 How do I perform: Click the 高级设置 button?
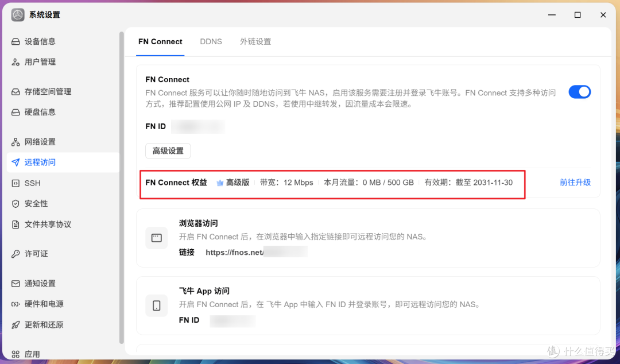(168, 151)
